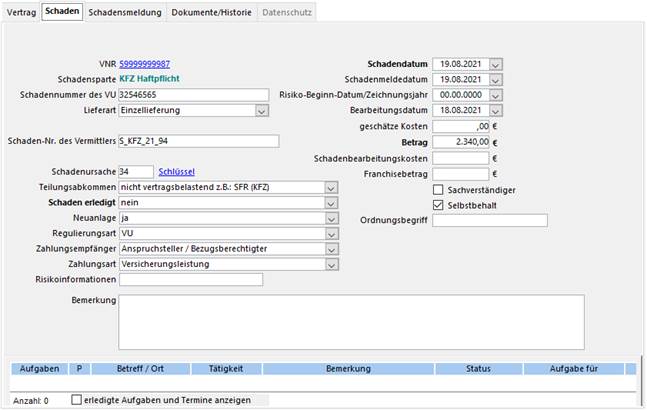This screenshot has height=410, width=647.
Task: Uncheck the Selbstbehalt checkbox
Action: pyautogui.click(x=438, y=205)
